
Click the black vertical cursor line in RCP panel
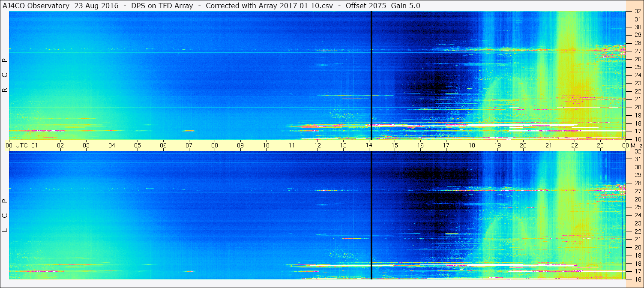click(x=371, y=75)
